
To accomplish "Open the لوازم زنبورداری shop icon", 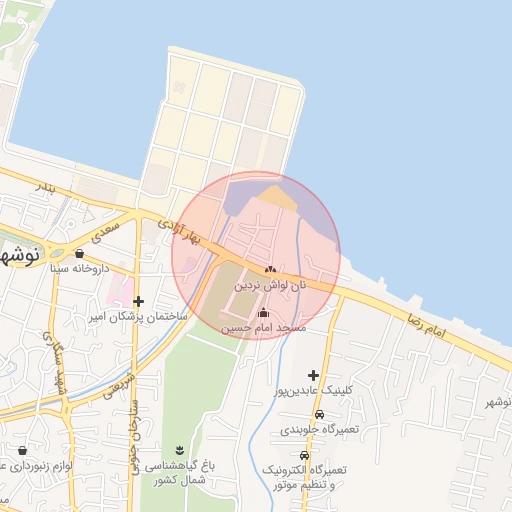I will 22,451.
